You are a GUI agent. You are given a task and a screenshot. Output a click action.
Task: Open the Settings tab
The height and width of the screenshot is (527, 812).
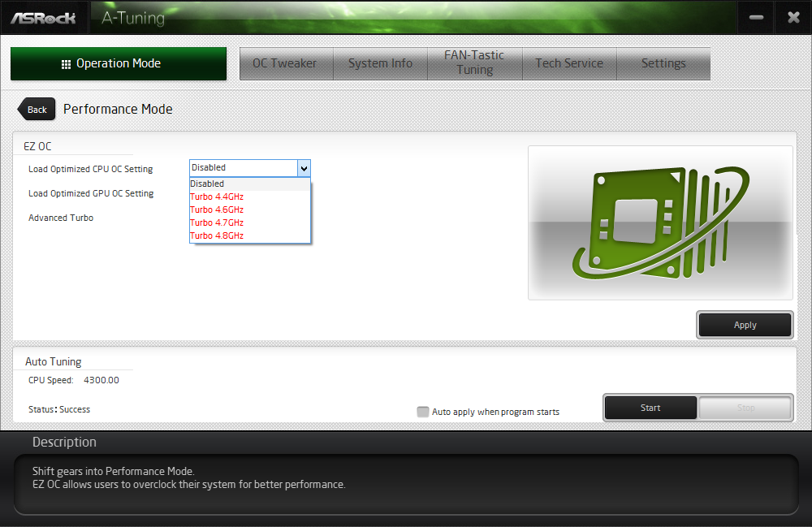pyautogui.click(x=663, y=63)
